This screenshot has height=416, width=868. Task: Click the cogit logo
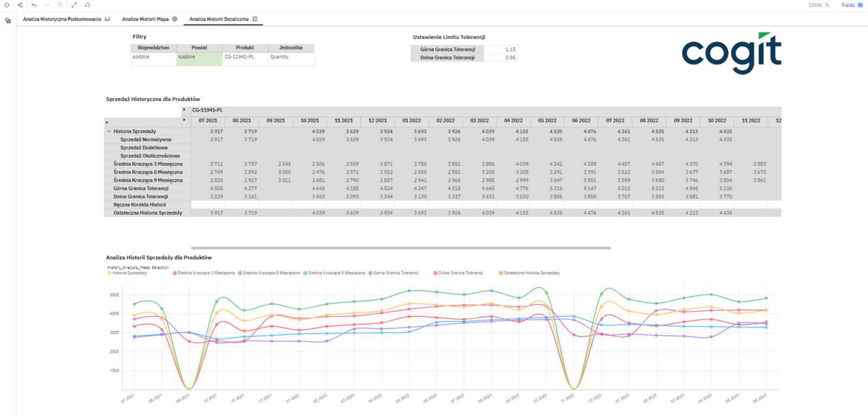point(731,53)
